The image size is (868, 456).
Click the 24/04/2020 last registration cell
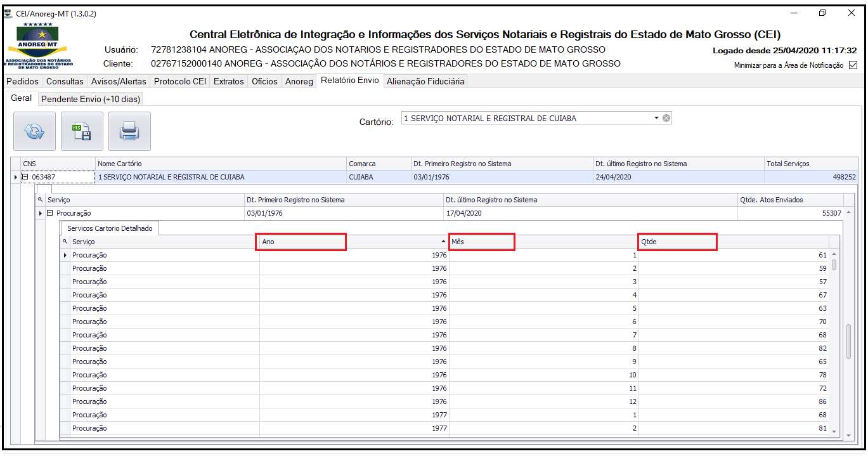[678, 177]
